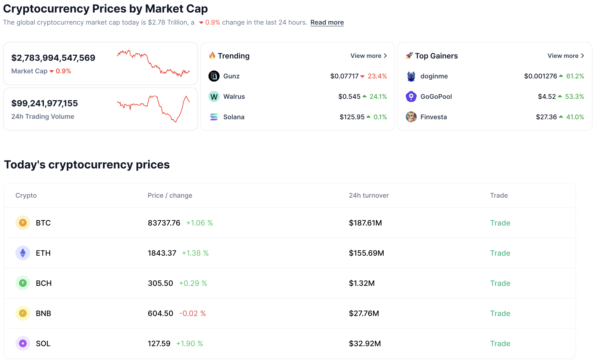Click the 24h turnover column header
The width and height of the screenshot is (598, 364).
click(x=368, y=195)
